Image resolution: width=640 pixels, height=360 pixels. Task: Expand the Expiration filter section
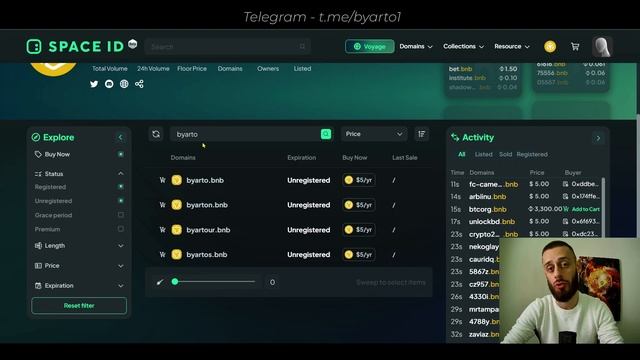tap(120, 286)
